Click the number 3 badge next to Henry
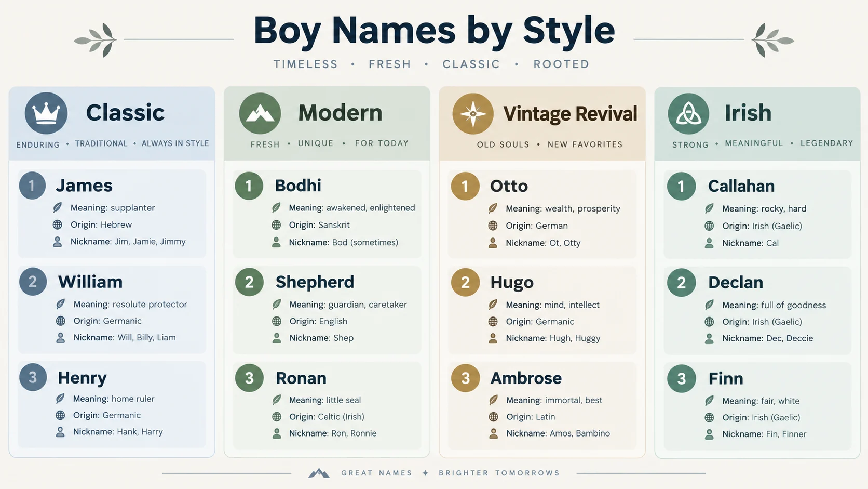Image resolution: width=868 pixels, height=489 pixels. pos(33,377)
